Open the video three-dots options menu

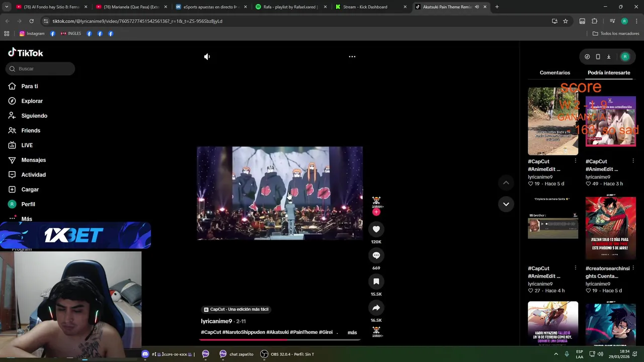(352, 57)
